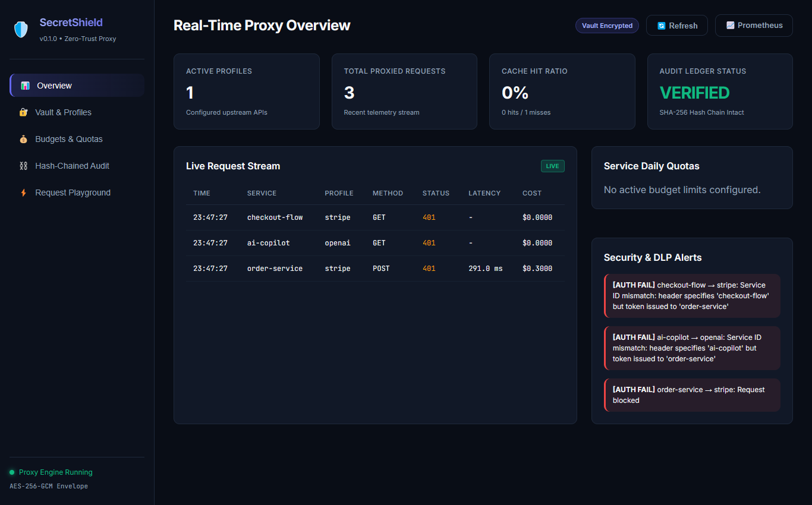Click the 'v0.1.0 • Zero-Trust Proxy' version text
Image resolution: width=812 pixels, height=505 pixels.
pyautogui.click(x=78, y=39)
